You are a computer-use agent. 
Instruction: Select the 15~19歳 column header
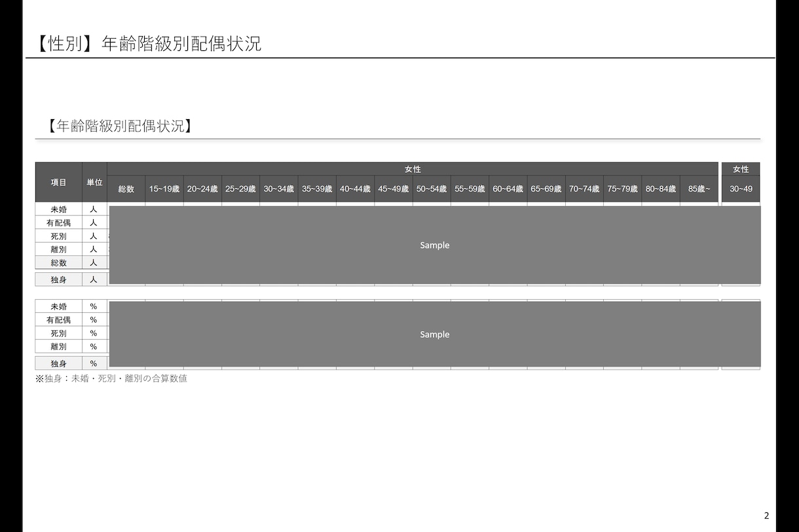click(x=164, y=189)
